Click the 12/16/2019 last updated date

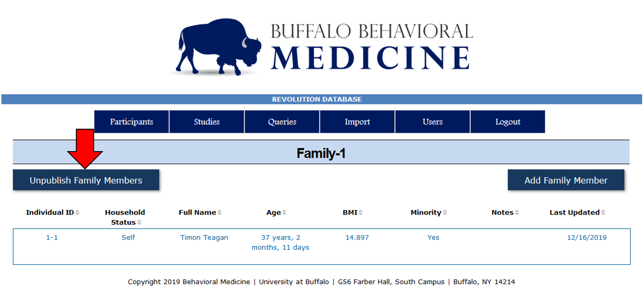coord(587,237)
